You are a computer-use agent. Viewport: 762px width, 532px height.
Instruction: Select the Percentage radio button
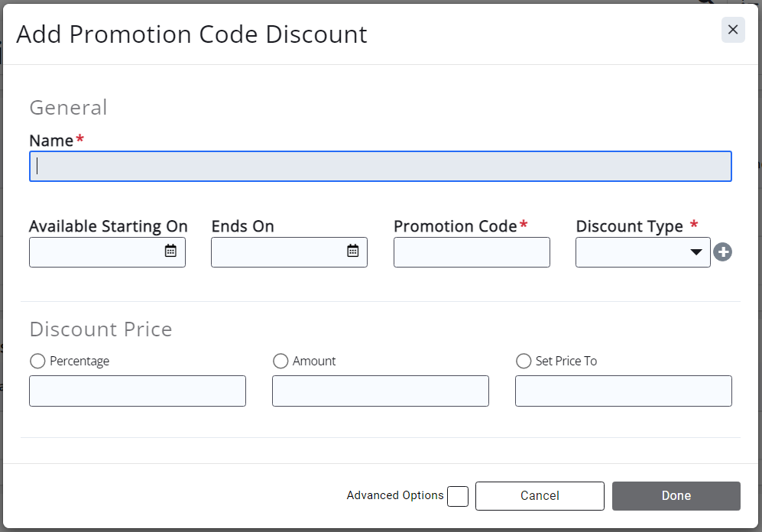pos(37,361)
